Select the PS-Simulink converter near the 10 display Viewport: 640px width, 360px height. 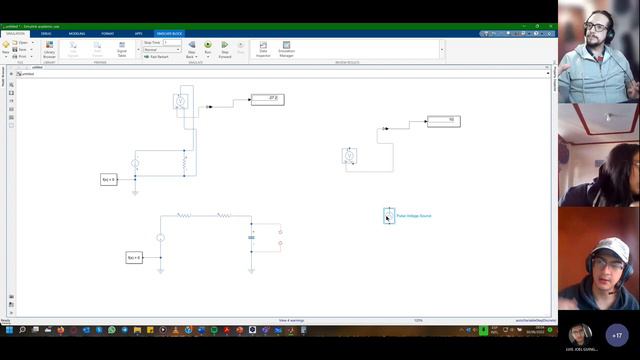(x=385, y=129)
